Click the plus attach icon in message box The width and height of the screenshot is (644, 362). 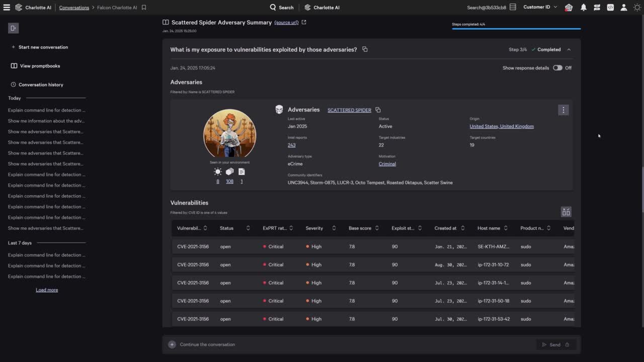172,344
